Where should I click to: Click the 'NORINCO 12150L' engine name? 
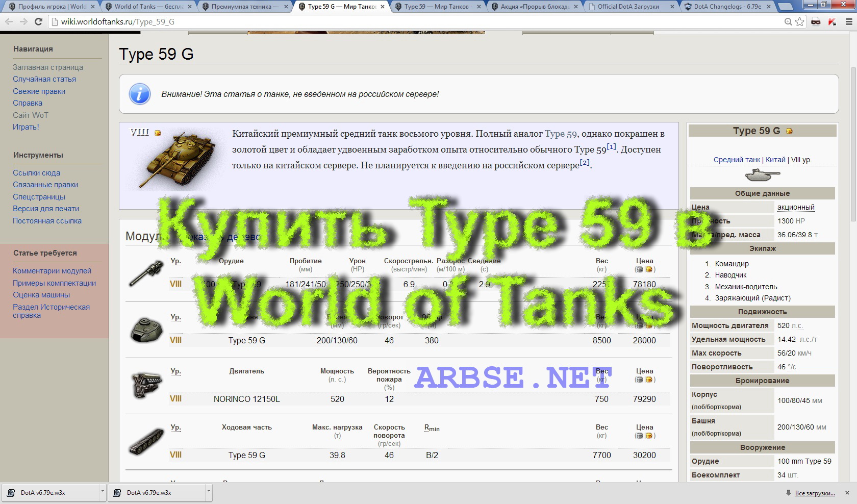[x=247, y=399]
